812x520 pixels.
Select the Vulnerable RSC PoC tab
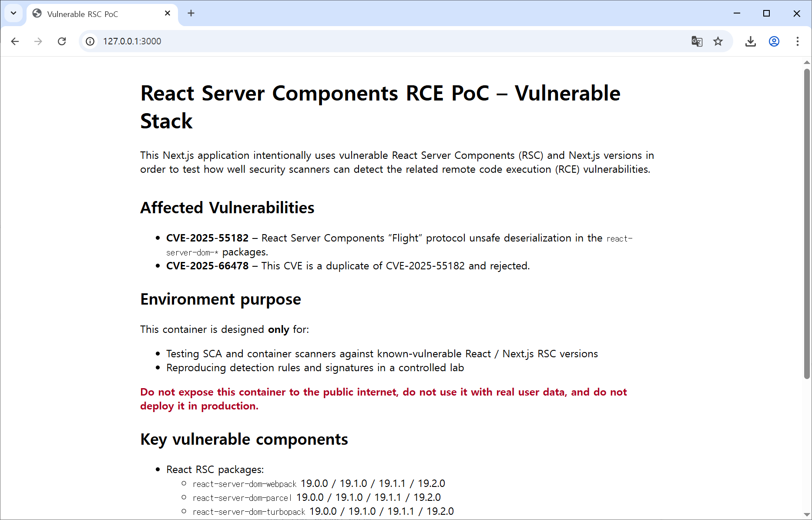(x=102, y=14)
